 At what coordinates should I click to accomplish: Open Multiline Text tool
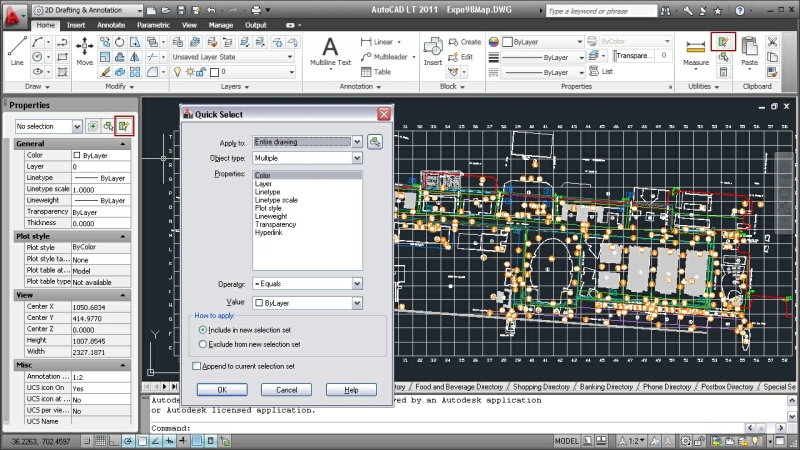point(330,51)
